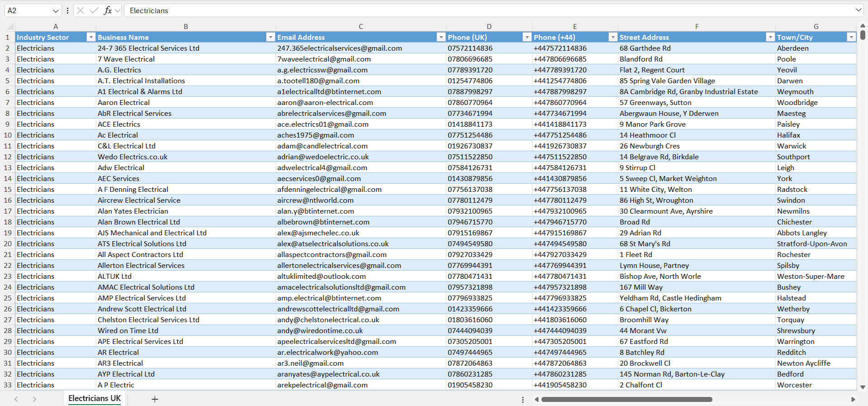Select cell A.G. Electrics

point(186,70)
